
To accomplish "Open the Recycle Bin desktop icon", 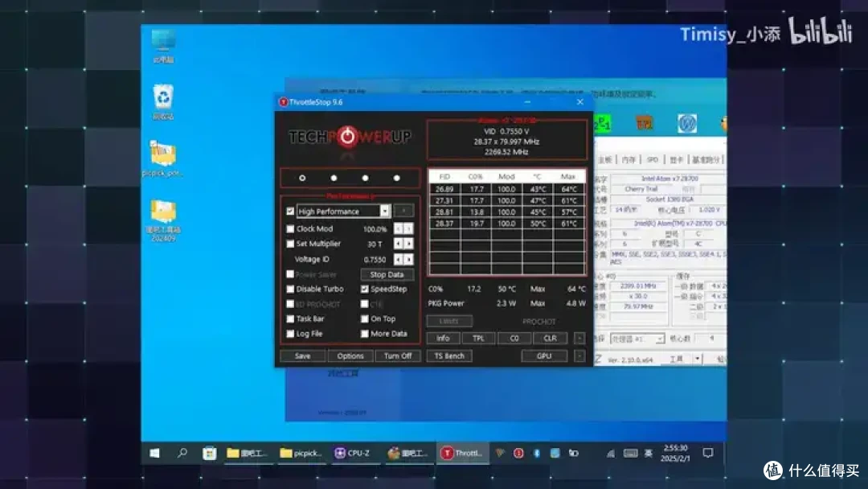I will click(x=163, y=102).
